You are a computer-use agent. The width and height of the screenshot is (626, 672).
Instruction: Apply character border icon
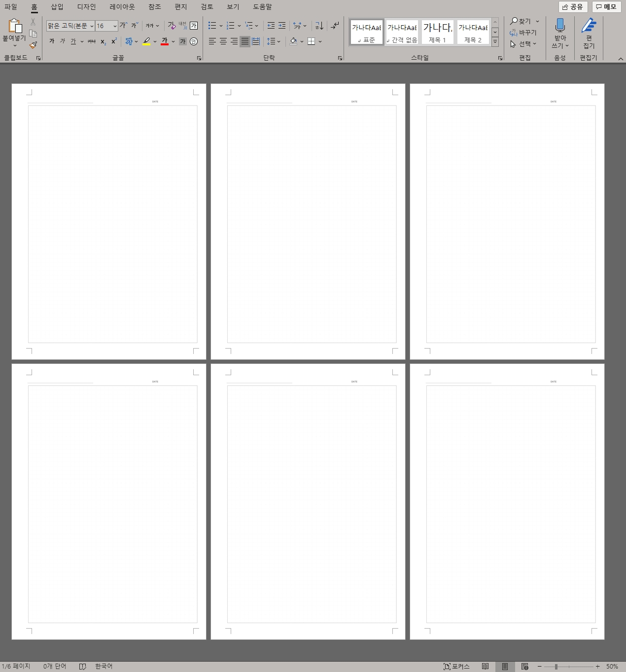click(194, 26)
